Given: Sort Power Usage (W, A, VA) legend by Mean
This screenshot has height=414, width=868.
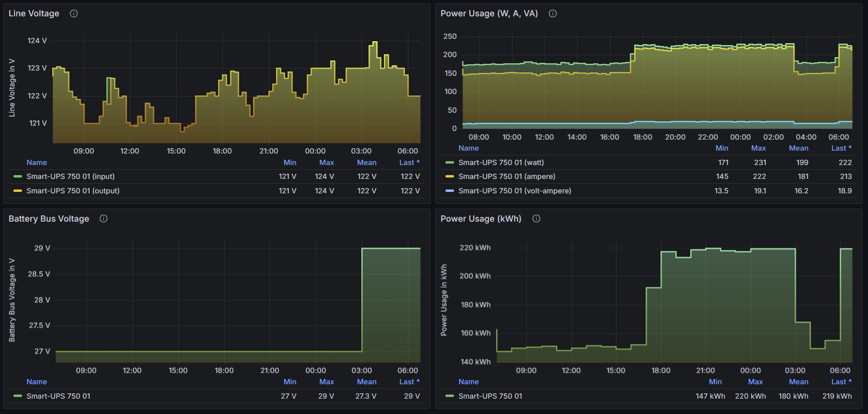Looking at the screenshot, I should (799, 148).
